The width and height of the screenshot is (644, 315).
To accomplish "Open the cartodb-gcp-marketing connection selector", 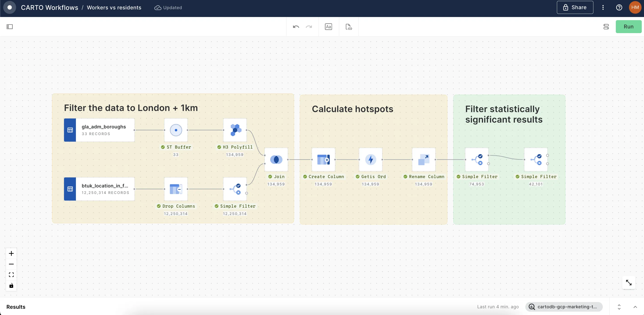I will click(564, 307).
